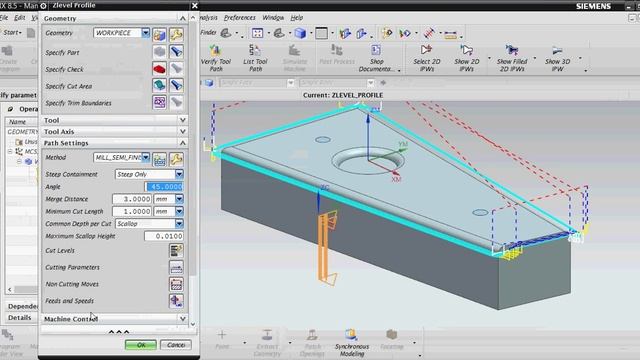
Task: Click the Minimum Cut Length value field
Action: pyautogui.click(x=132, y=211)
